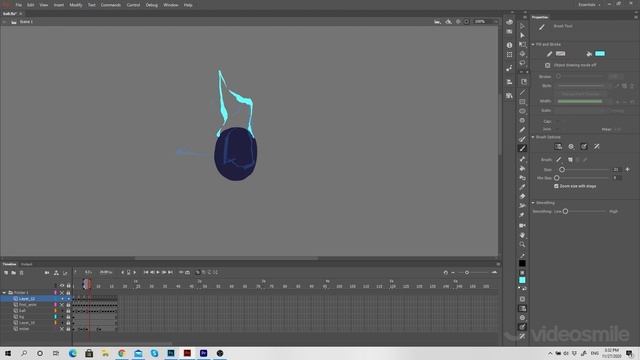Open the Window menu
The width and height of the screenshot is (640, 360).
(171, 5)
